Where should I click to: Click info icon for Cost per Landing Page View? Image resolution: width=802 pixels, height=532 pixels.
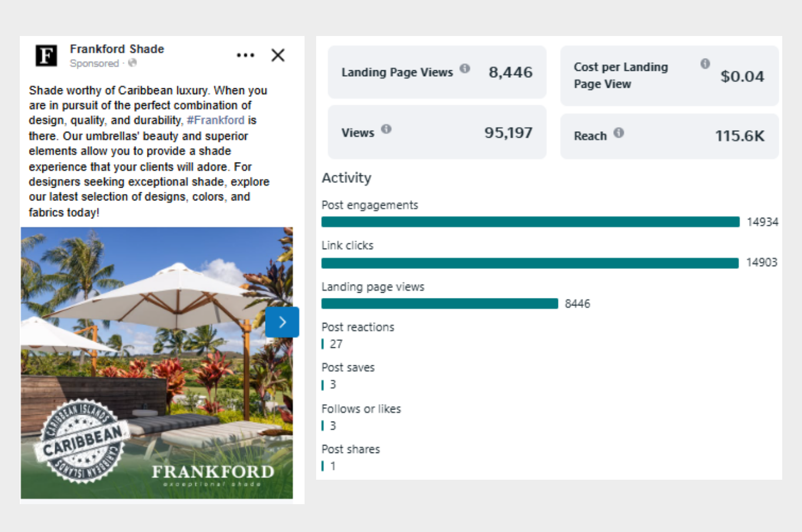[x=705, y=63]
